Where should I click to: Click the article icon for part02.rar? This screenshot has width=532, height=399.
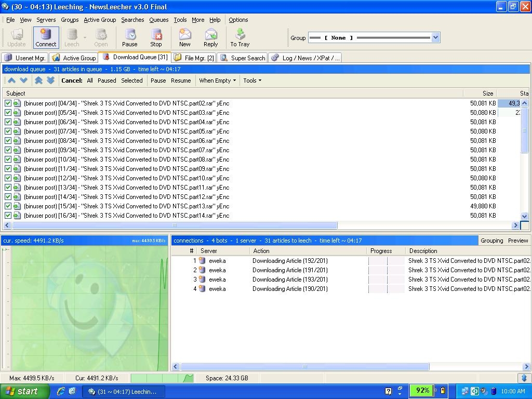point(17,103)
